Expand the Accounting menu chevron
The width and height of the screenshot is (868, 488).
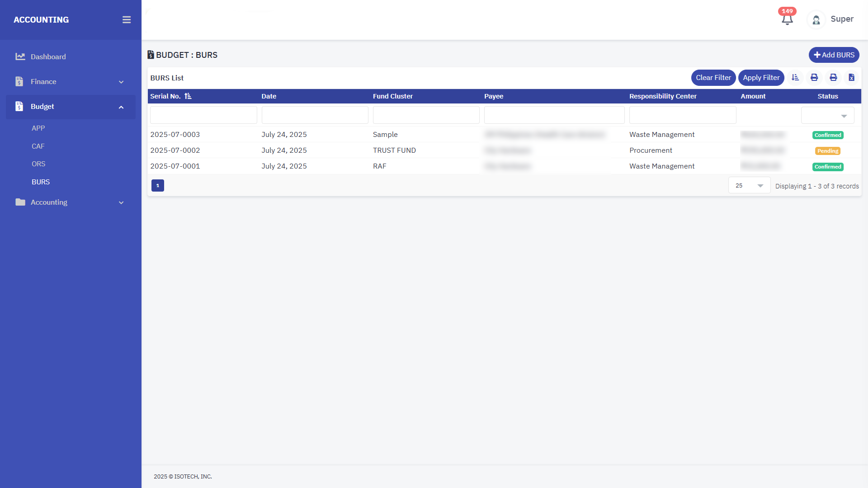pyautogui.click(x=121, y=202)
